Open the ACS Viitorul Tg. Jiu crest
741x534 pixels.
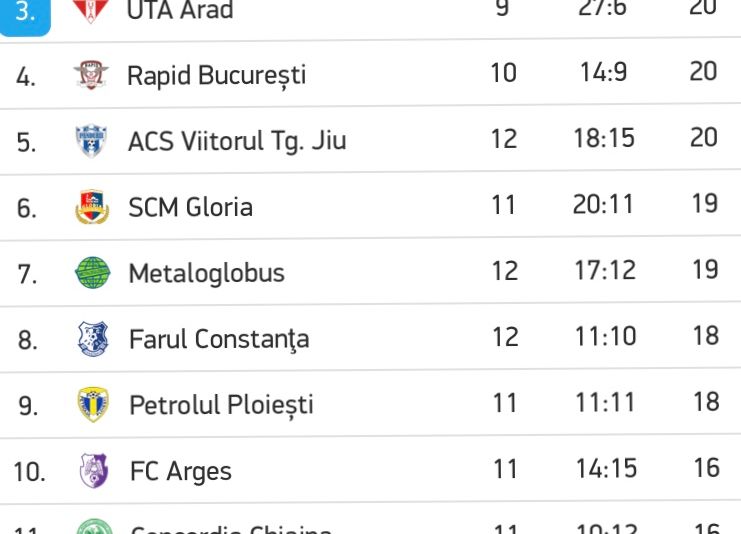(92, 140)
